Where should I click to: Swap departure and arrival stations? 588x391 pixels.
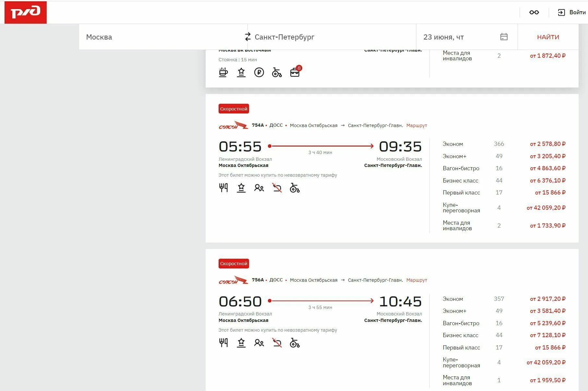[248, 37]
